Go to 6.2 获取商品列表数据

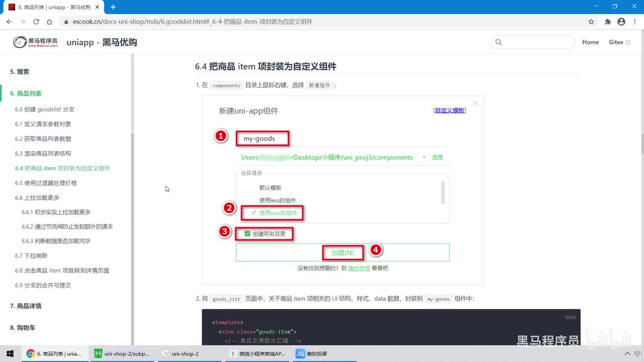click(43, 139)
